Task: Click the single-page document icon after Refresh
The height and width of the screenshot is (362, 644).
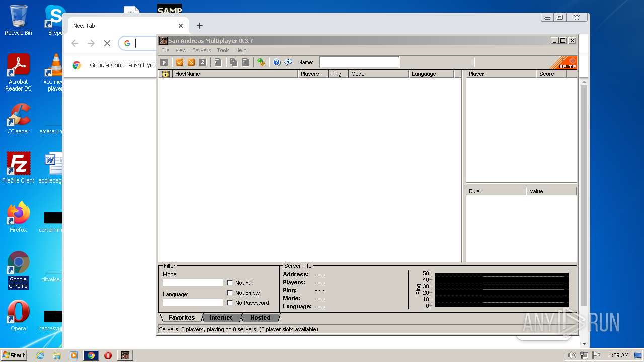Action: click(x=218, y=62)
